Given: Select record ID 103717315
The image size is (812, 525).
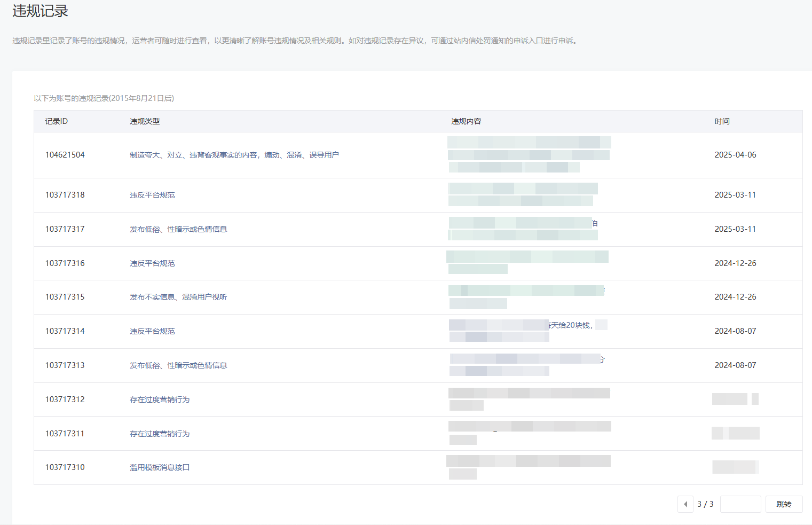Looking at the screenshot, I should pyautogui.click(x=65, y=297).
